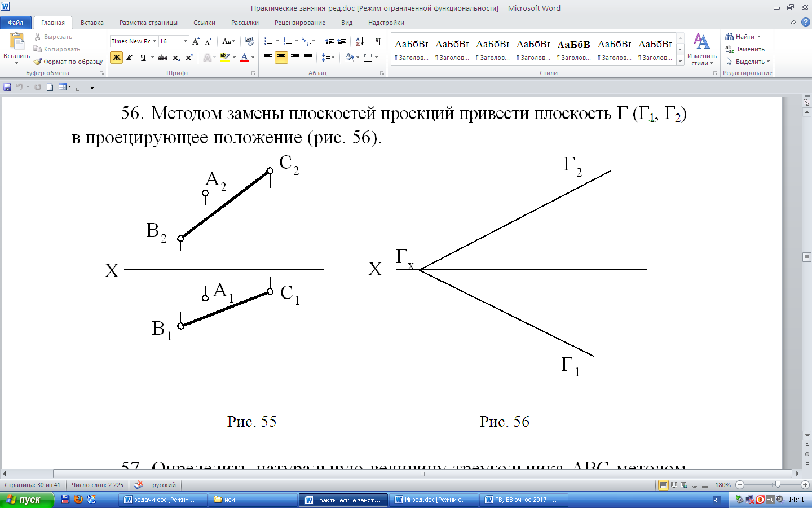Click the zoom out minus button
Image resolution: width=812 pixels, height=508 pixels.
[x=740, y=485]
